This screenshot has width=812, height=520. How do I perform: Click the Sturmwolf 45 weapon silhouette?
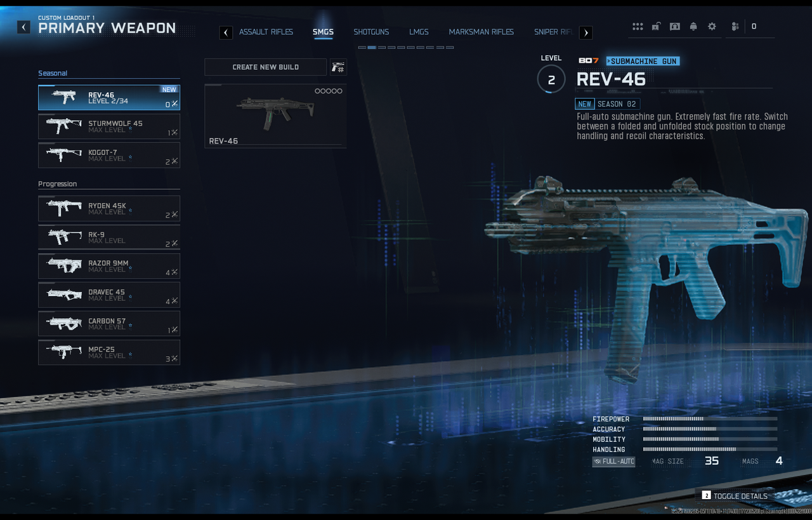tap(63, 126)
